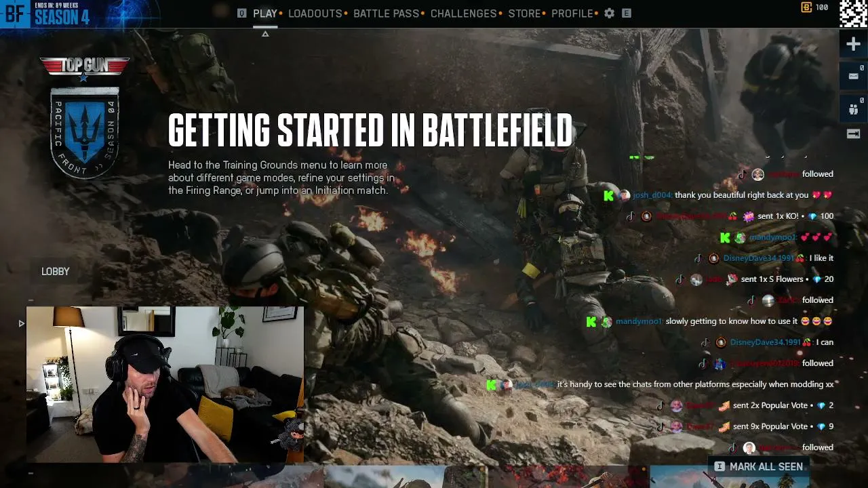Click the "I like it" chat message
The width and height of the screenshot is (868, 488).
coord(821,258)
